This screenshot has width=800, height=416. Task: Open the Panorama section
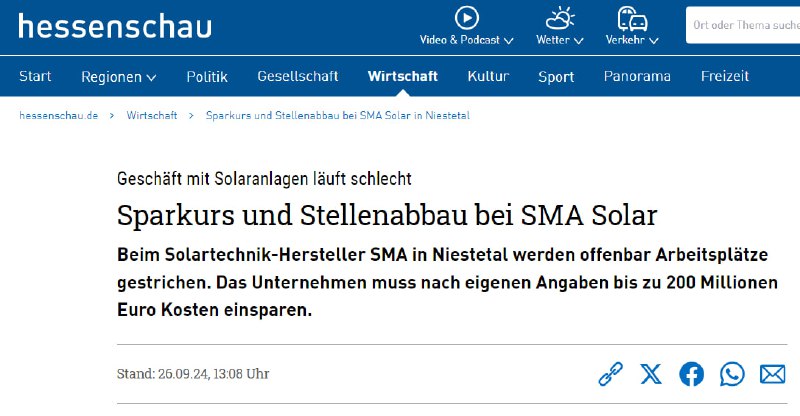coord(637,77)
